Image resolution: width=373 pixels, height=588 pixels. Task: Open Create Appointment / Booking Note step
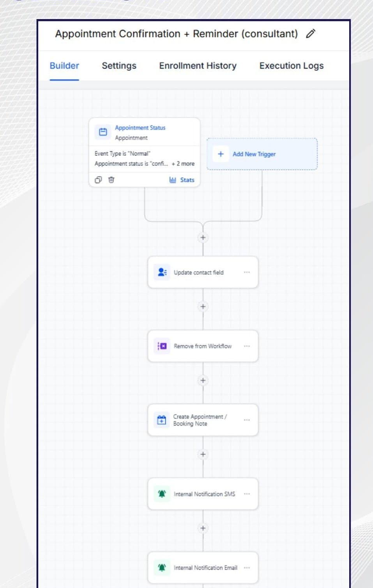203,420
